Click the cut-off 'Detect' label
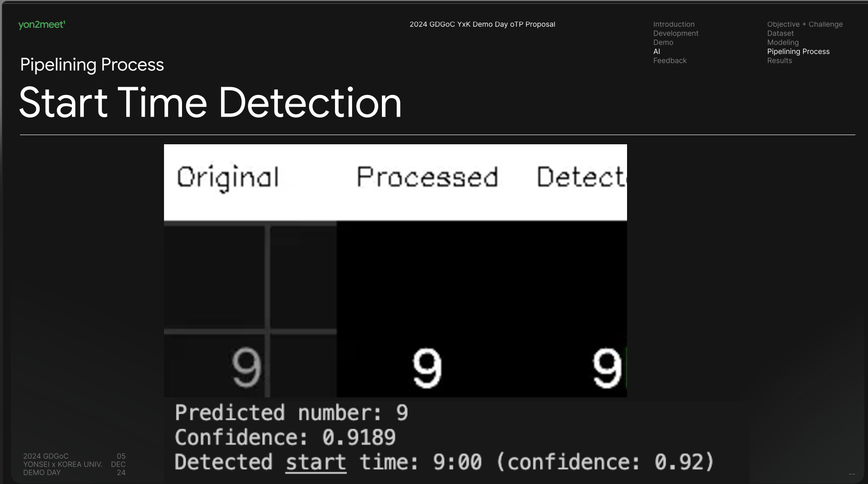This screenshot has width=868, height=484. tap(581, 177)
